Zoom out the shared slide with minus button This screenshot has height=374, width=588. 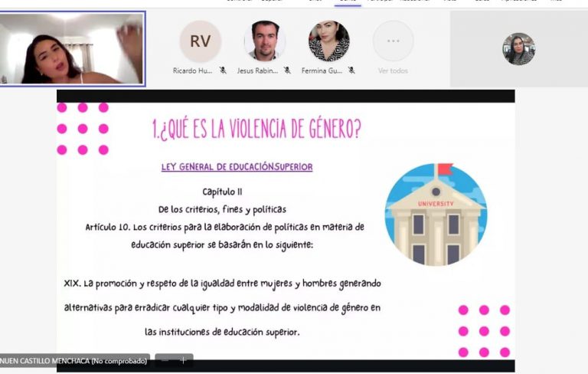tap(165, 359)
